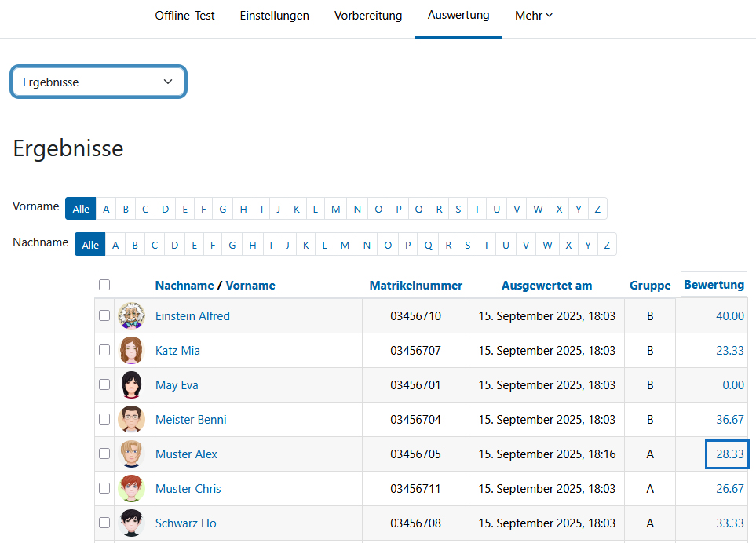Click the date 15. September 2025, 18:16

tap(546, 454)
